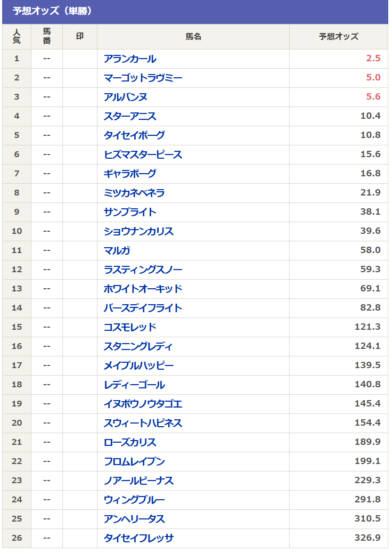The height and width of the screenshot is (553, 392).
Task: Open バースデイフライト details
Action: tap(143, 308)
